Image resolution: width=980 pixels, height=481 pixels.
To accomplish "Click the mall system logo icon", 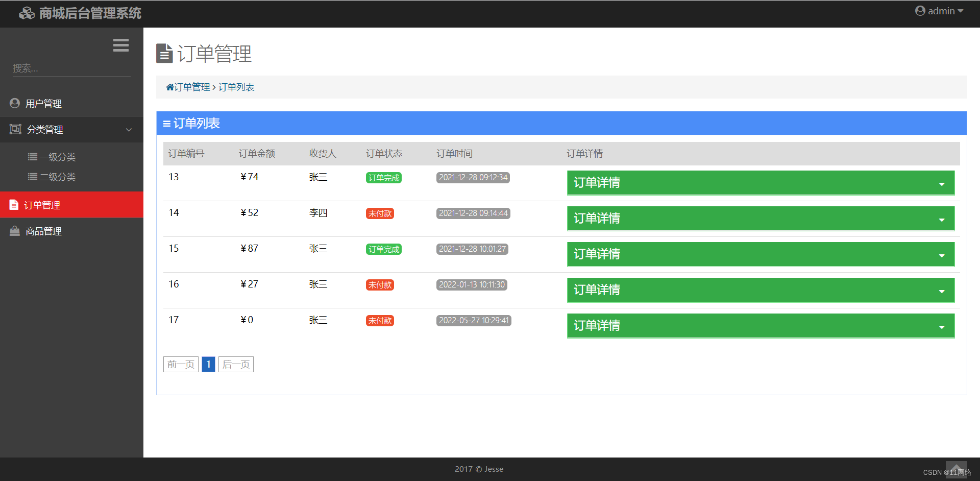I will point(27,13).
